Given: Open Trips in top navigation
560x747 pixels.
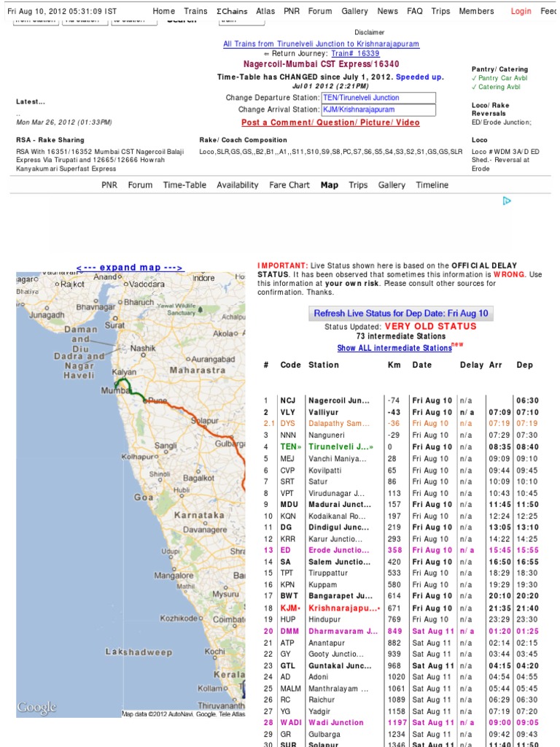Looking at the screenshot, I should click(440, 11).
